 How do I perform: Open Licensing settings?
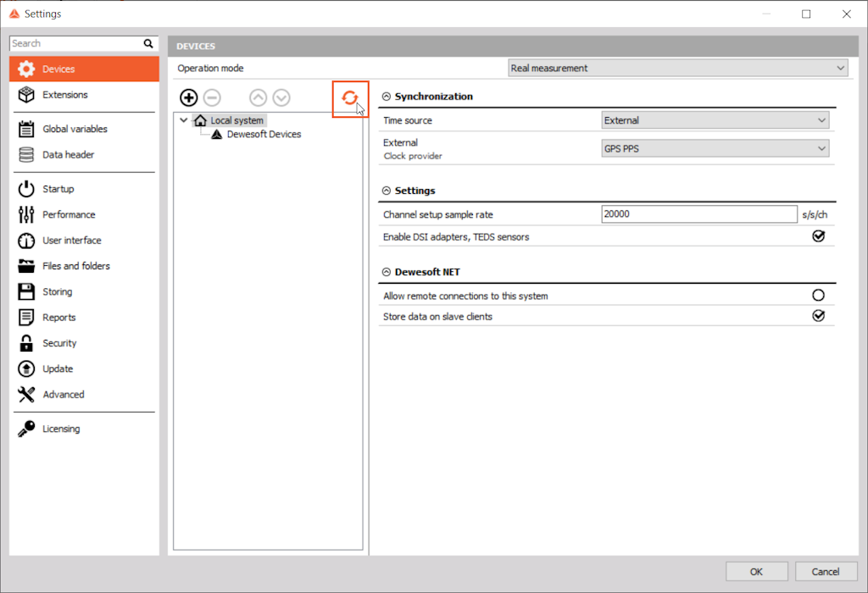pyautogui.click(x=84, y=429)
